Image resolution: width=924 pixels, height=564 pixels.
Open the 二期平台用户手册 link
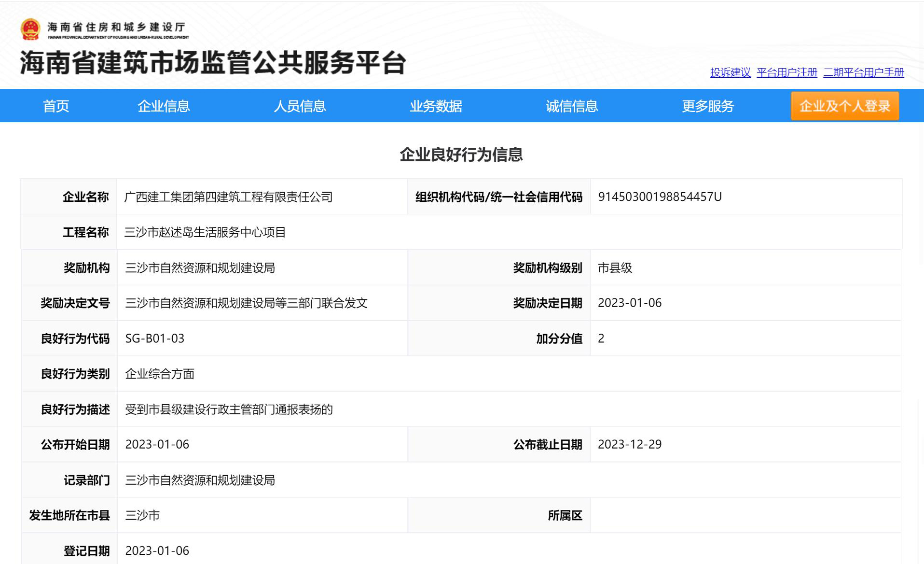click(863, 72)
